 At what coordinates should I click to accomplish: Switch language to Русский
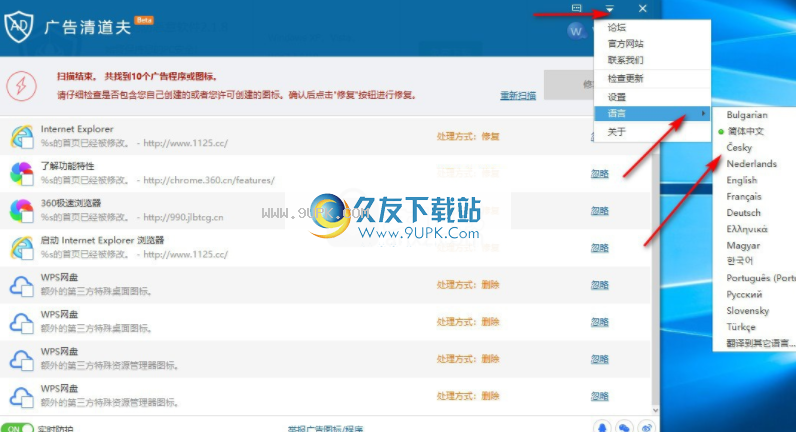pos(744,294)
